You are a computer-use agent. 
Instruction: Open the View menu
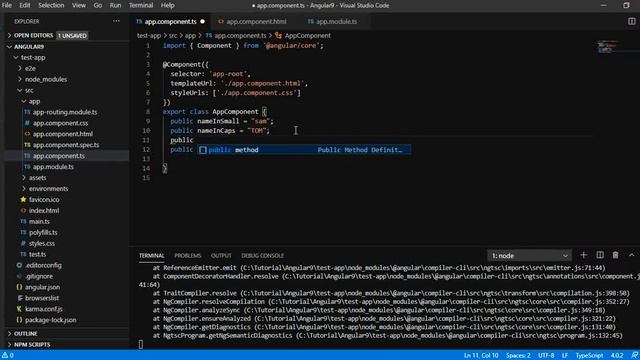[79, 5]
